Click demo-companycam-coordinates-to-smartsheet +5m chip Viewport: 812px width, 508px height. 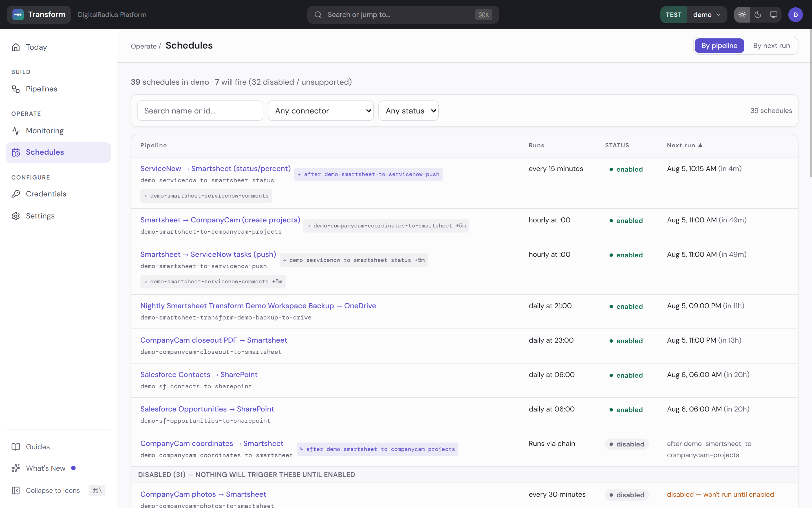386,226
